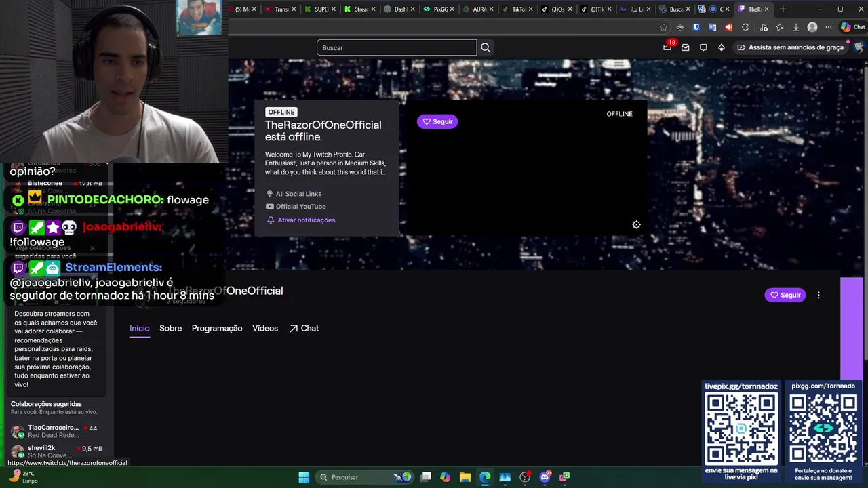Click the TheRazorOfOneOfficial está offline heading
Screen dimensions: 868x488
323,131
